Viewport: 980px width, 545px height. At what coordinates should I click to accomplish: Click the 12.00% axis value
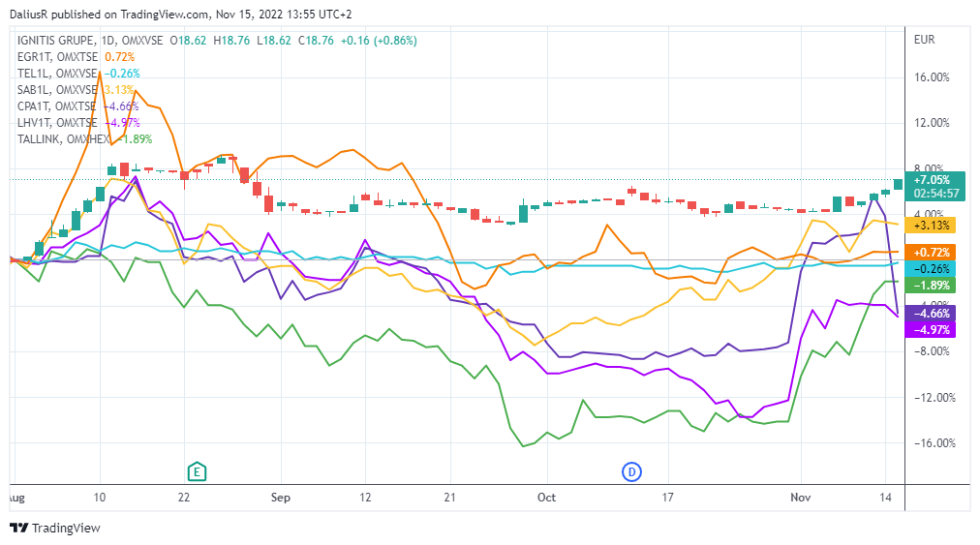coord(932,123)
